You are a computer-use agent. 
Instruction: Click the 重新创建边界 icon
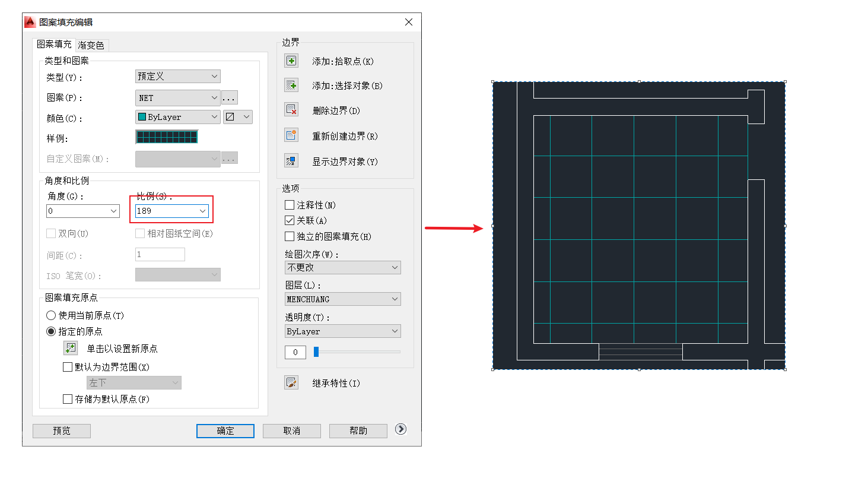[291, 135]
